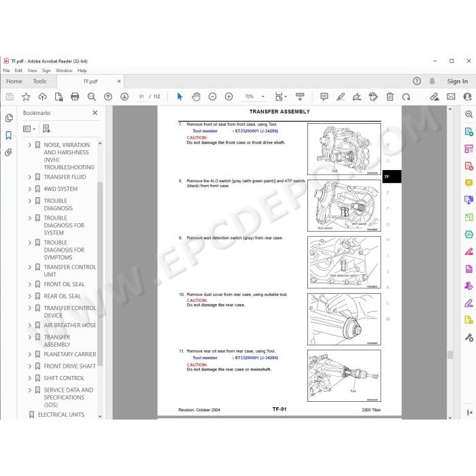This screenshot has height=476, width=476.
Task: Zoom in with the plus icon
Action: (228, 97)
